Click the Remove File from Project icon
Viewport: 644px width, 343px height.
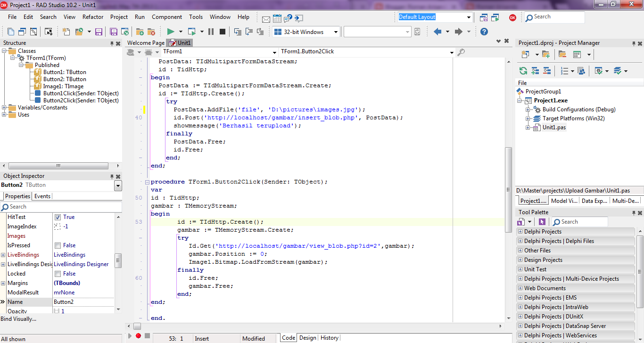pyautogui.click(x=151, y=31)
